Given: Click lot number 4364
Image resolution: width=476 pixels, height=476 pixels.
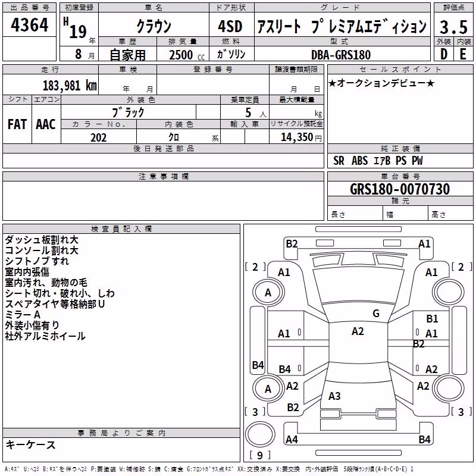Looking at the screenshot, I should 29,25.
